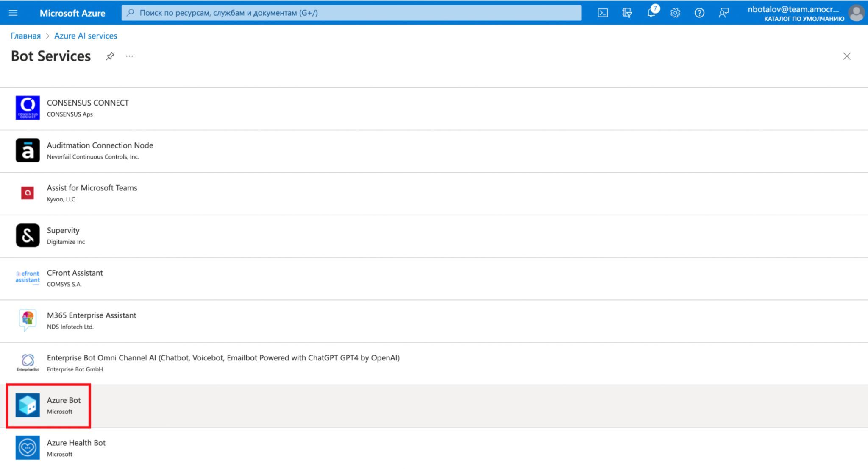Click publisher text COMSYS S.A.
The image size is (868, 469).
(64, 284)
